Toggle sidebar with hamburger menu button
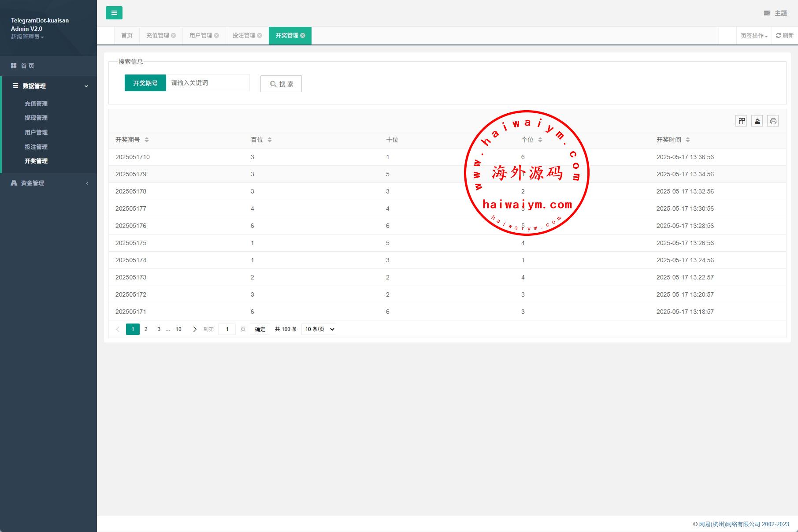 pyautogui.click(x=114, y=13)
